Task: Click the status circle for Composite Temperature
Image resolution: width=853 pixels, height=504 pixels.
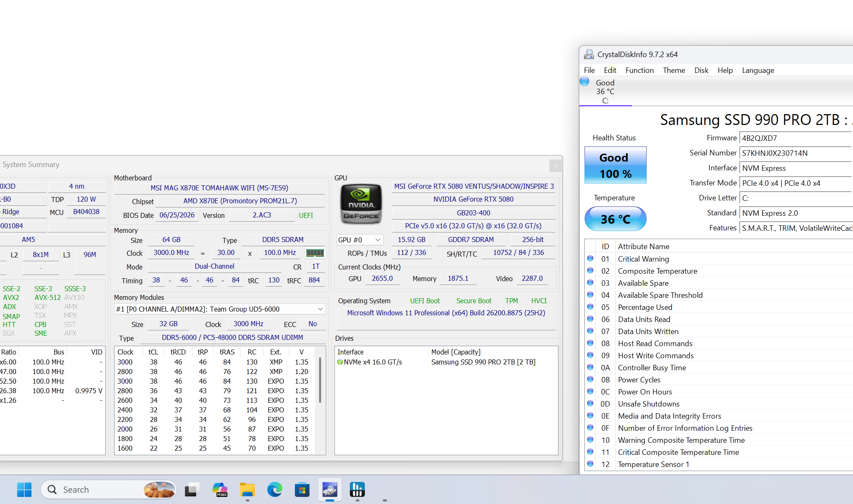Action: 590,270
